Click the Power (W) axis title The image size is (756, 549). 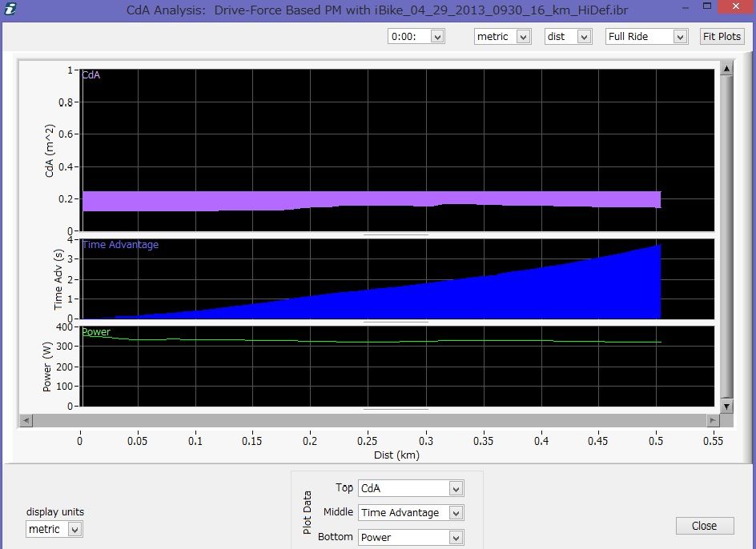pyautogui.click(x=46, y=368)
